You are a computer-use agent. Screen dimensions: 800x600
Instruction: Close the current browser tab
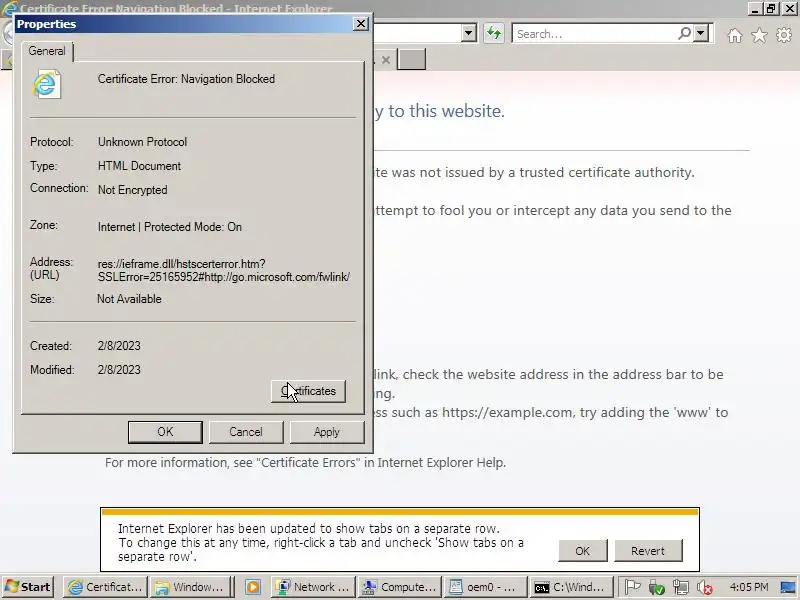386,60
